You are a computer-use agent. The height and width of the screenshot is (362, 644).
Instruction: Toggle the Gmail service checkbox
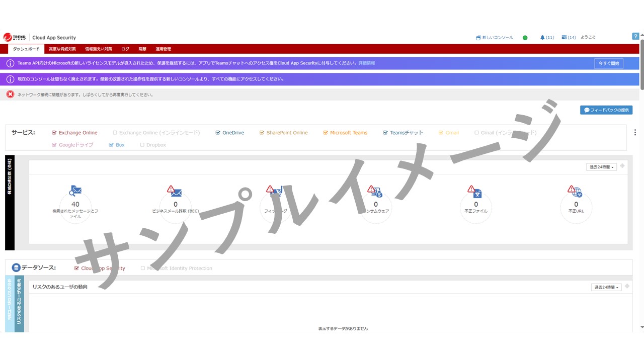[x=441, y=133]
